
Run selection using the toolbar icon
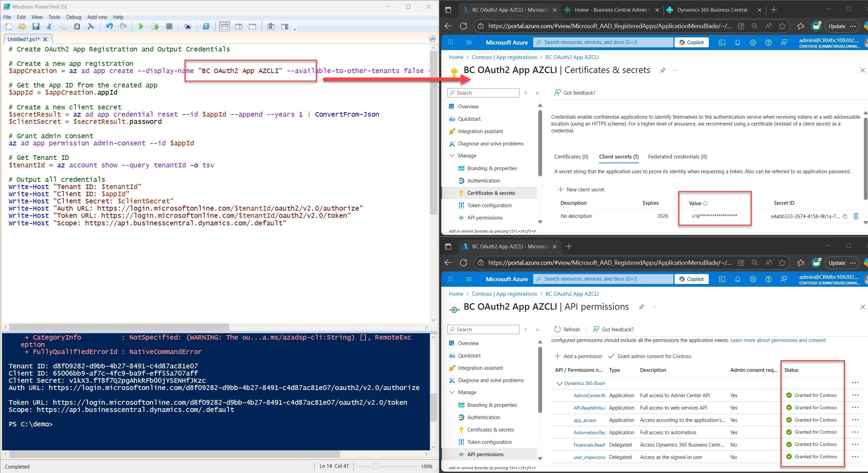155,26
